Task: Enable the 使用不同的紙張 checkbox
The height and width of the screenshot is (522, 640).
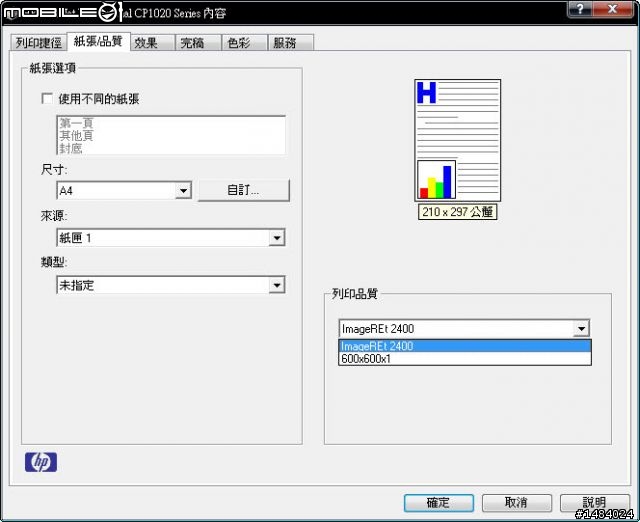Action: click(x=47, y=98)
